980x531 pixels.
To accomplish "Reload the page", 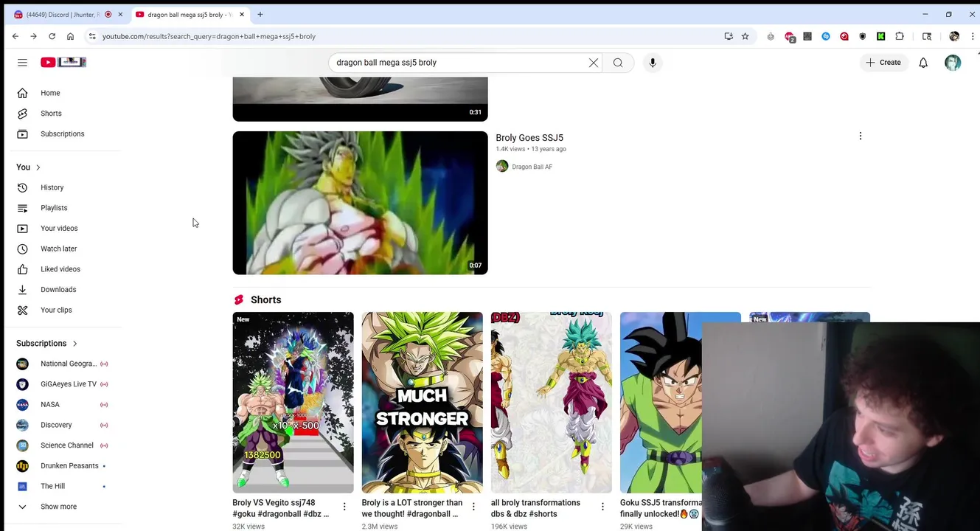I will [52, 36].
